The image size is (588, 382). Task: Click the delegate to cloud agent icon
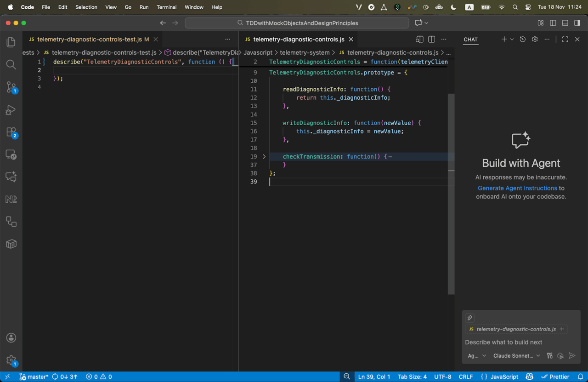point(560,356)
